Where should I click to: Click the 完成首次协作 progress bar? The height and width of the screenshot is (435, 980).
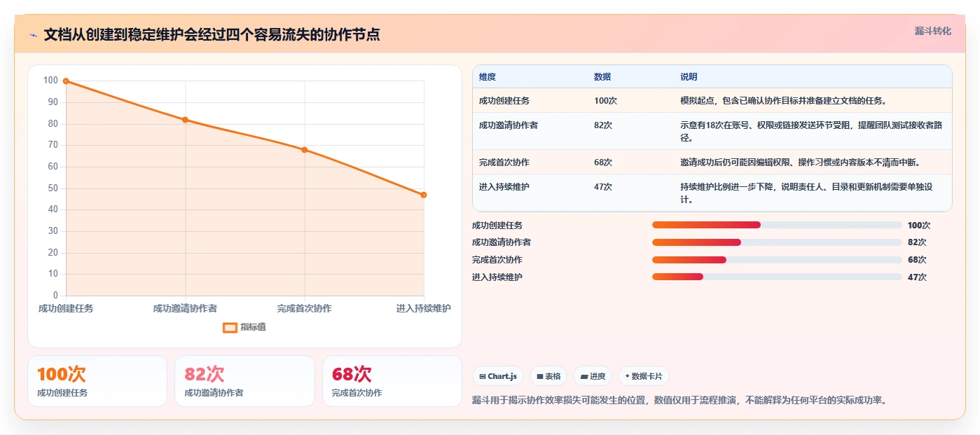777,260
